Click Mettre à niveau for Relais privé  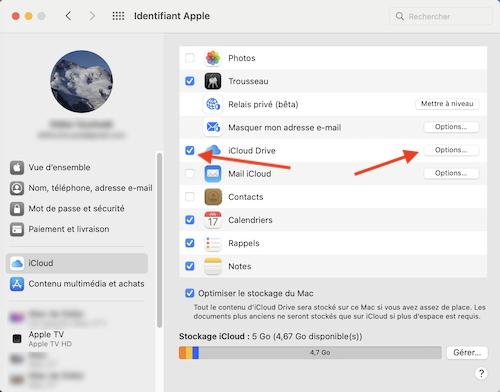point(447,104)
